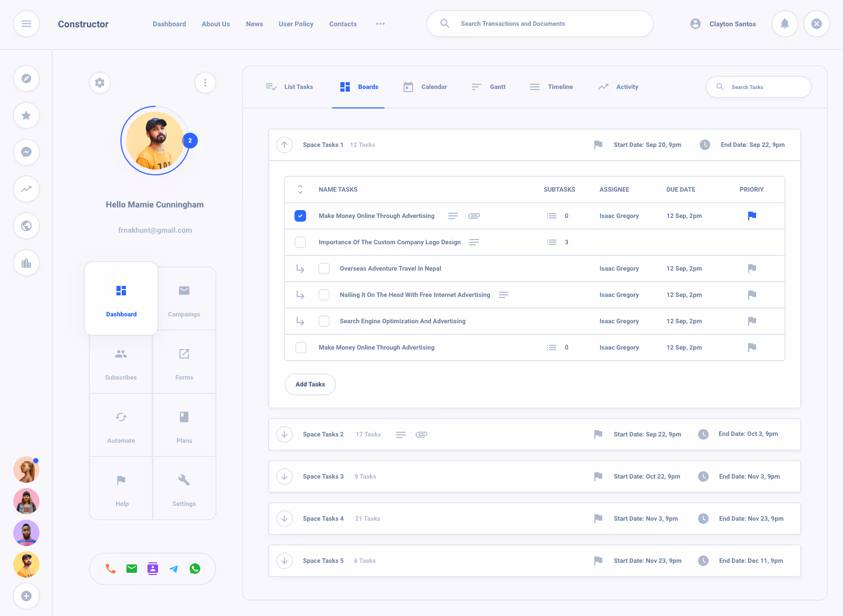843x616 pixels.
Task: Expand Space Tasks 2
Action: click(285, 434)
